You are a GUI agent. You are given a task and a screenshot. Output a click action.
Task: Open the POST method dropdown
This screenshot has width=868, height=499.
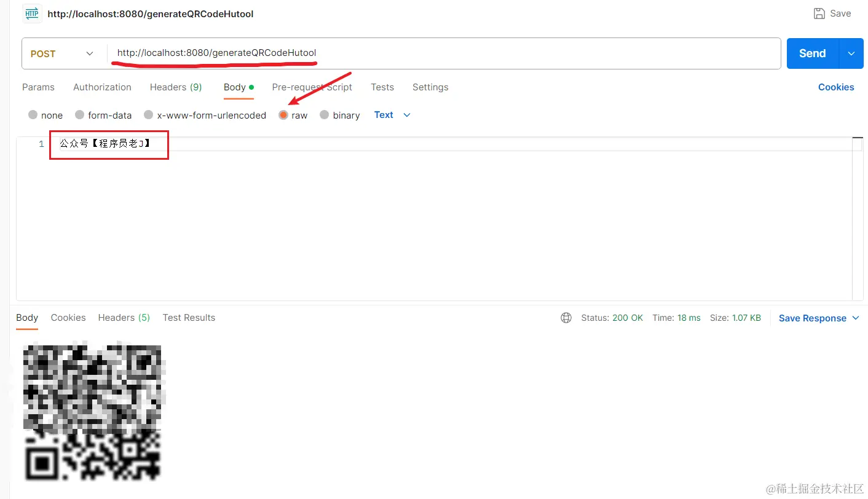coord(63,53)
